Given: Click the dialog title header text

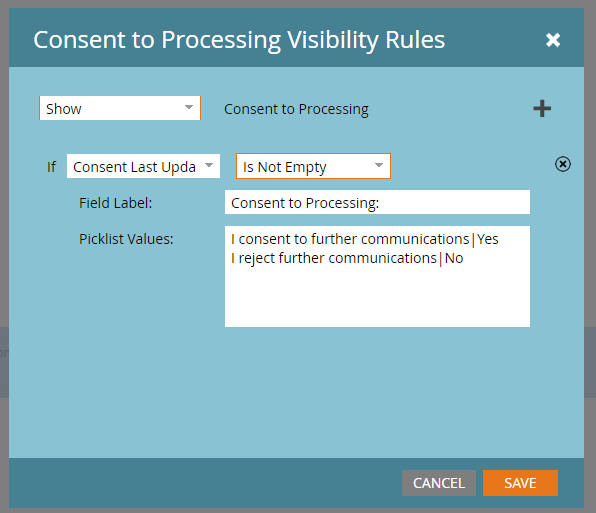Looking at the screenshot, I should pos(239,40).
